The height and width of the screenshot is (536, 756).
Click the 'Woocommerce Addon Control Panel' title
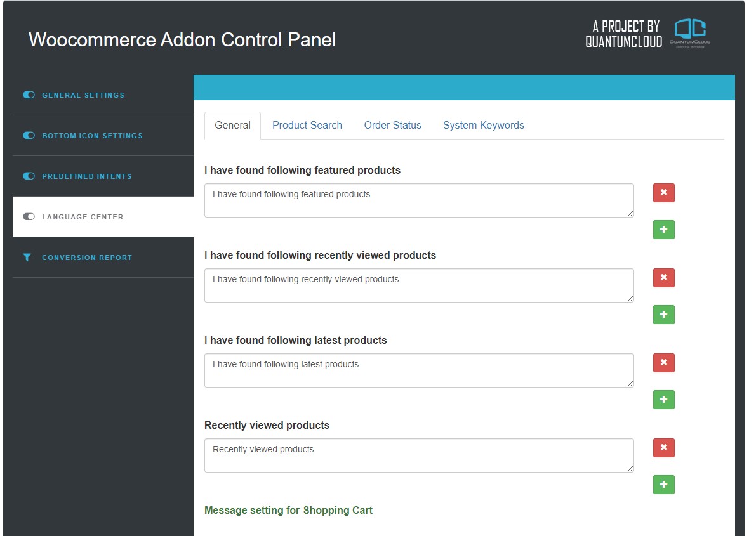pos(182,39)
